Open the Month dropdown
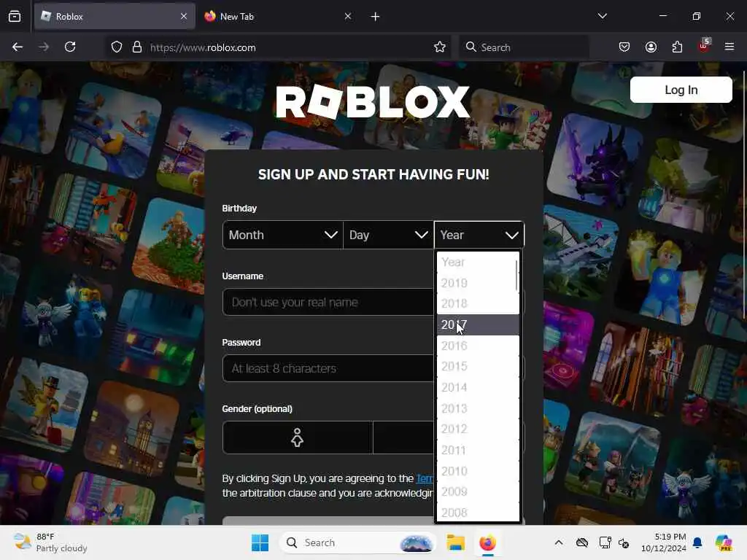The image size is (747, 560). tap(282, 235)
